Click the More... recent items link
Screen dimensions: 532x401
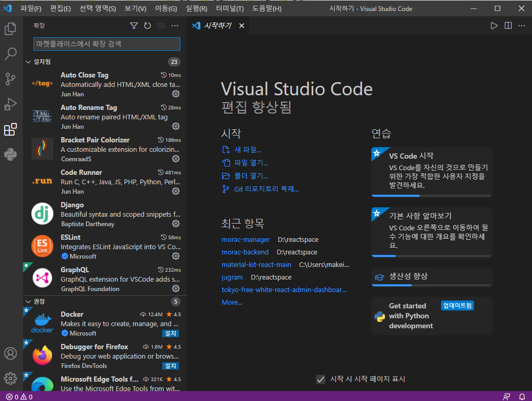pyautogui.click(x=232, y=303)
